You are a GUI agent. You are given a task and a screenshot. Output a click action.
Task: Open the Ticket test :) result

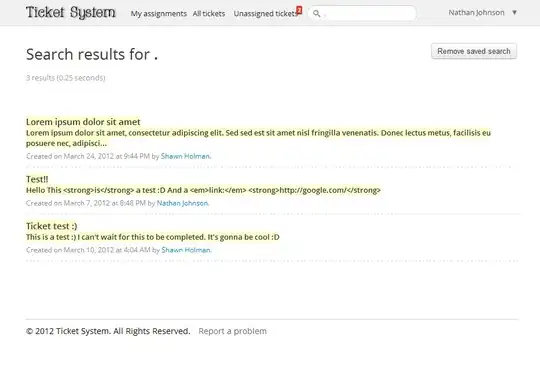click(x=52, y=226)
